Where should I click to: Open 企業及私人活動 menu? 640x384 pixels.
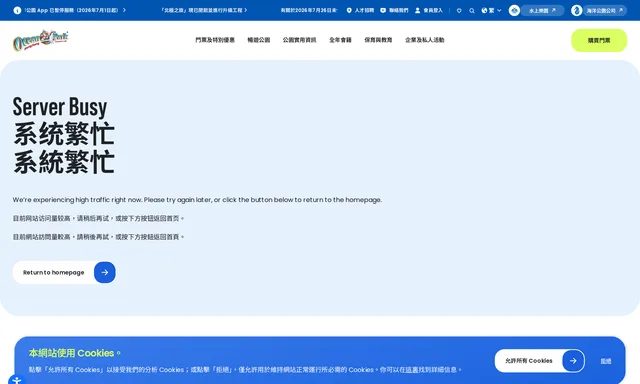tap(424, 40)
